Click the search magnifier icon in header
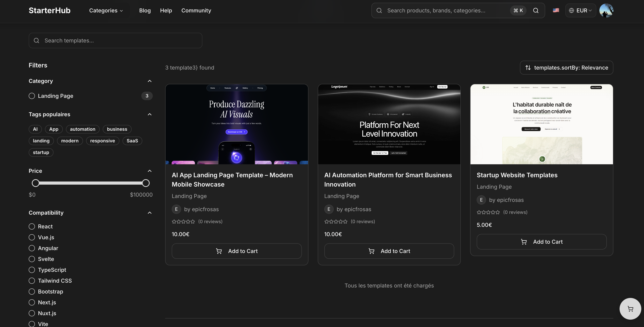 [535, 10]
